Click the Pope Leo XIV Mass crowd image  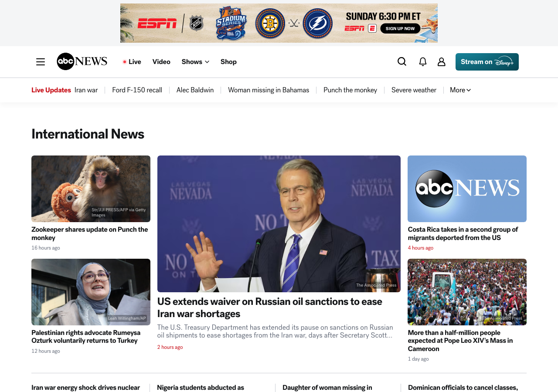point(467,292)
